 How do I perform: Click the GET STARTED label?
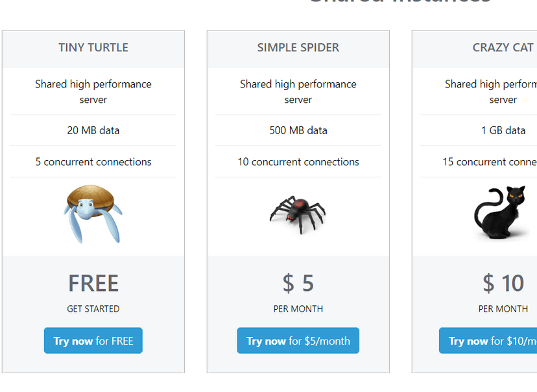tap(93, 309)
